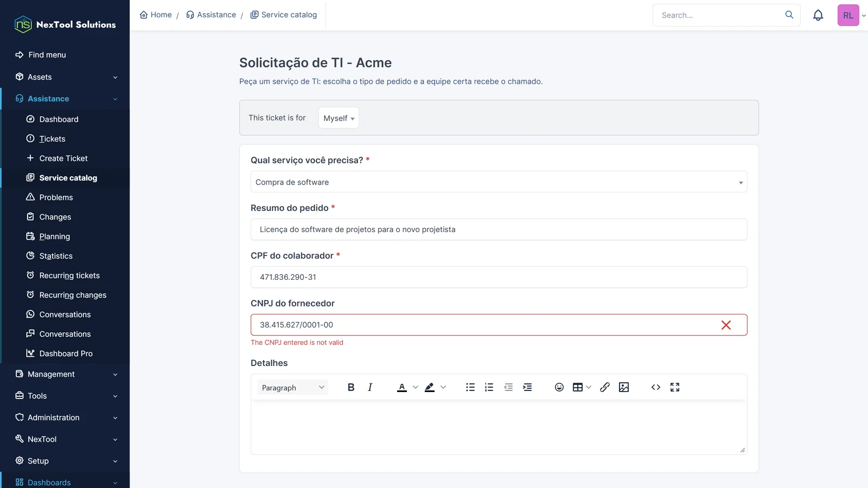Open notifications bell
Image resolution: width=868 pixels, height=488 pixels.
(x=818, y=15)
